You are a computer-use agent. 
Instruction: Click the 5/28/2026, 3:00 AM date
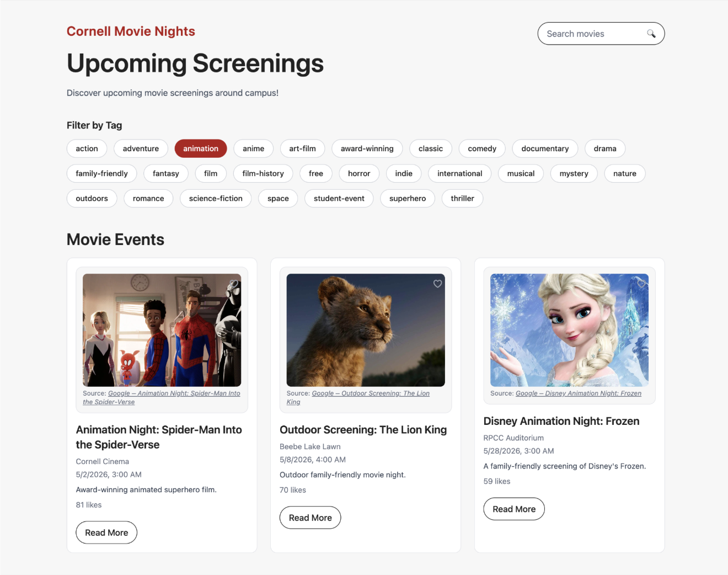pos(519,451)
